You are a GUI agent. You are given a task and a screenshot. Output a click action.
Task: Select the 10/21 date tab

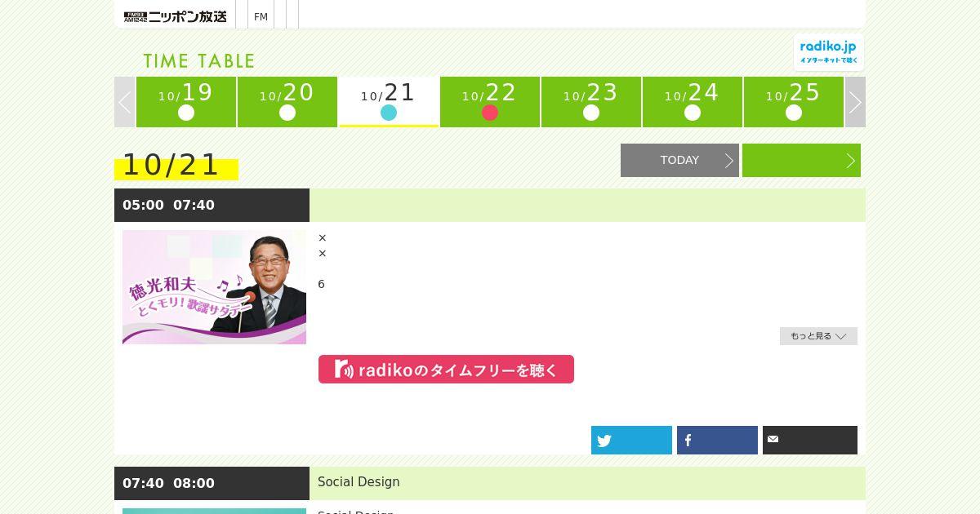click(389, 102)
